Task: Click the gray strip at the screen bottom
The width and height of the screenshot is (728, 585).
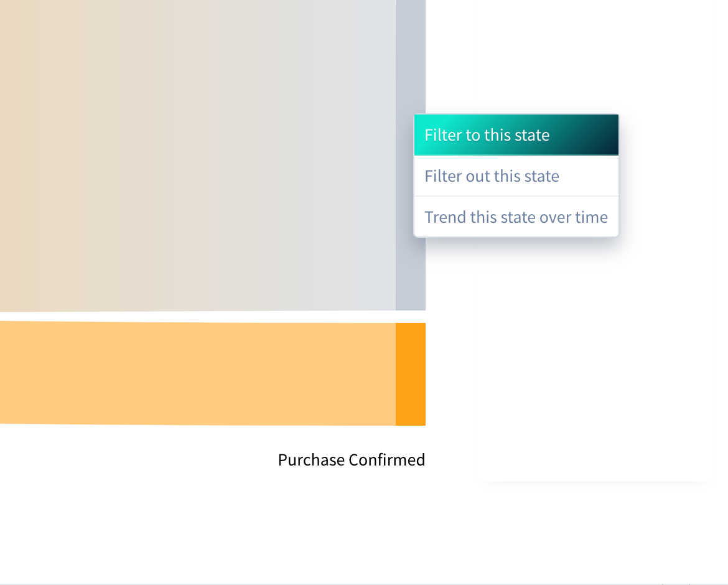Action: [x=364, y=582]
